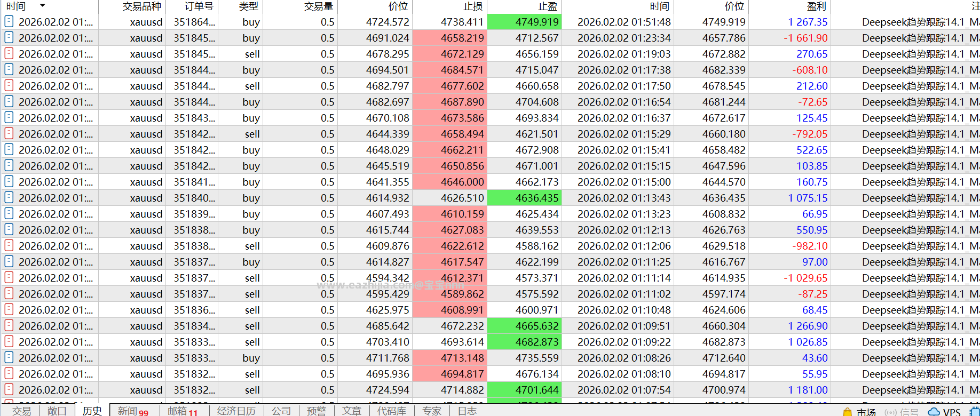This screenshot has width=980, height=416.
Task: Click the market shopping bag icon in the status bar
Action: [847, 412]
